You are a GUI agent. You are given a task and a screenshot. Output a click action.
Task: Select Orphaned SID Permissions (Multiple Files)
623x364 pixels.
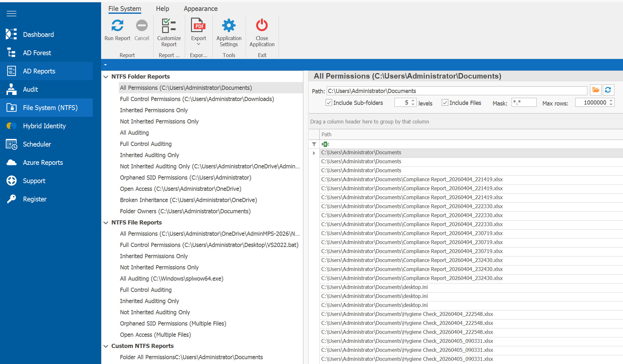coord(173,324)
